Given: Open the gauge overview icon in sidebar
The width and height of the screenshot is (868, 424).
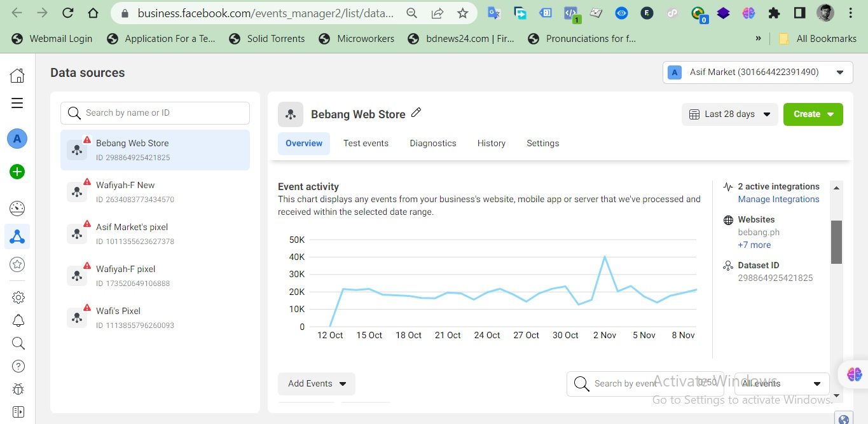Looking at the screenshot, I should 17,209.
